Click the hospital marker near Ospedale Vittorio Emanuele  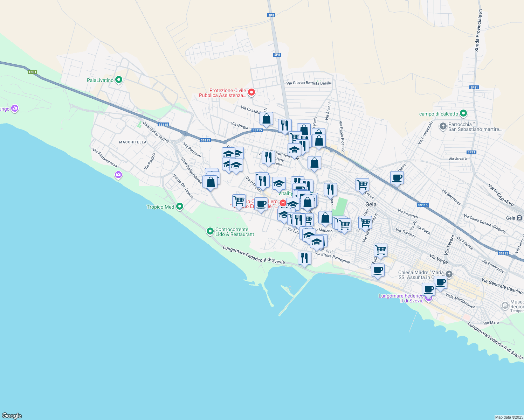click(x=283, y=202)
